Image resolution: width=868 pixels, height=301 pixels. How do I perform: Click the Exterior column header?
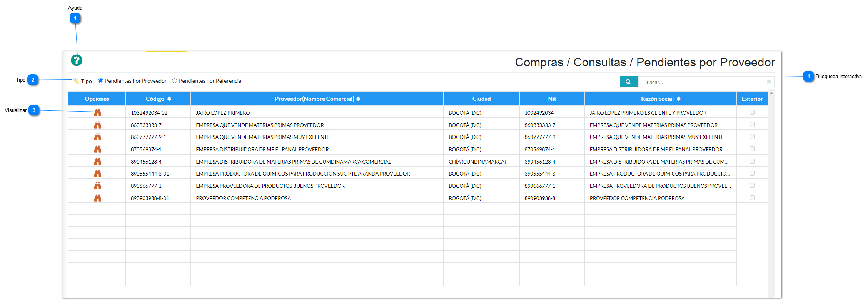752,99
